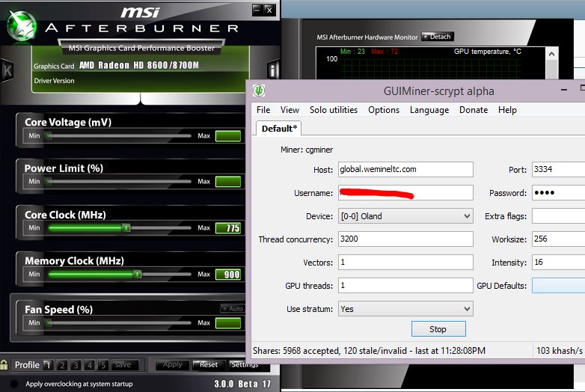Open the File menu in GUIMiner
585x392 pixels.
pos(263,110)
